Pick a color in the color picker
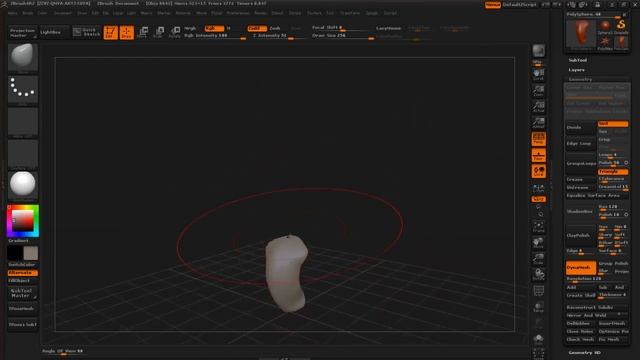 click(23, 221)
